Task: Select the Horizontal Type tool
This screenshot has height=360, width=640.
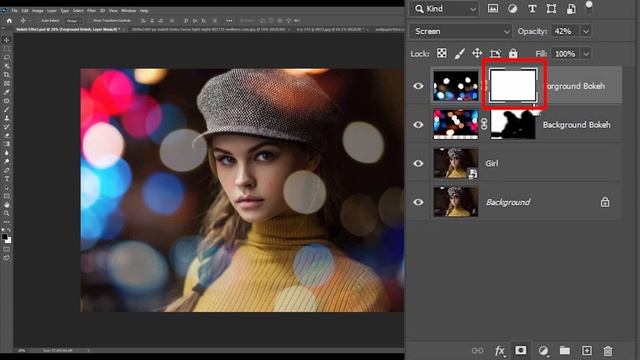Action: [x=7, y=178]
